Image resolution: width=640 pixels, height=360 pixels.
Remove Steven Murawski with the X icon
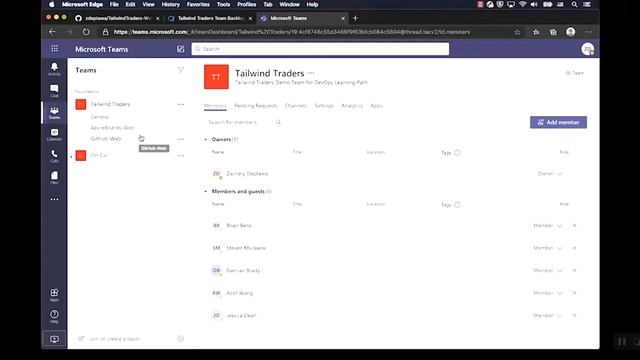coord(574,248)
